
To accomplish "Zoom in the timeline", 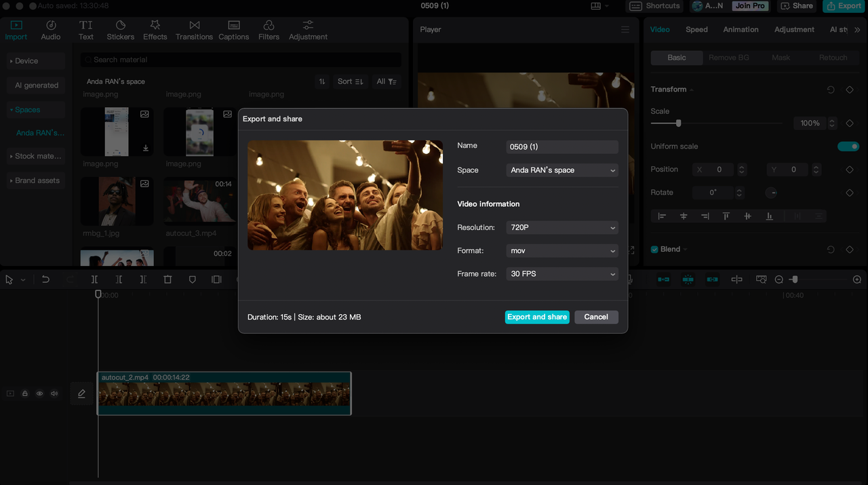I will 857,279.
